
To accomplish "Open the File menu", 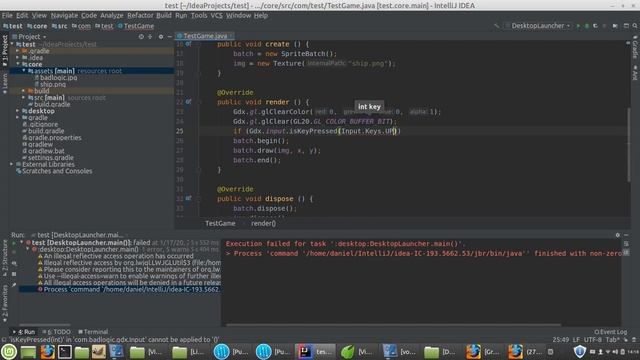I will coord(7,16).
